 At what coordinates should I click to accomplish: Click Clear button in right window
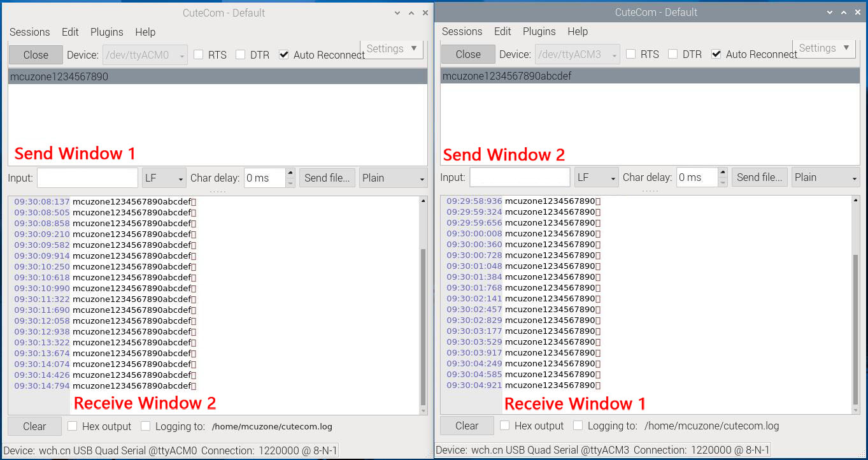pyautogui.click(x=467, y=426)
